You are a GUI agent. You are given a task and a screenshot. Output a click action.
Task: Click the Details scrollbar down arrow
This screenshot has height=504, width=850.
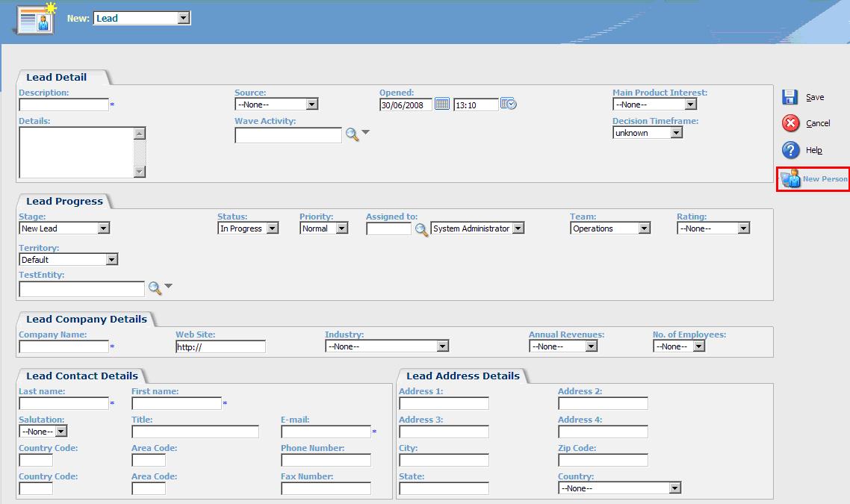[140, 172]
